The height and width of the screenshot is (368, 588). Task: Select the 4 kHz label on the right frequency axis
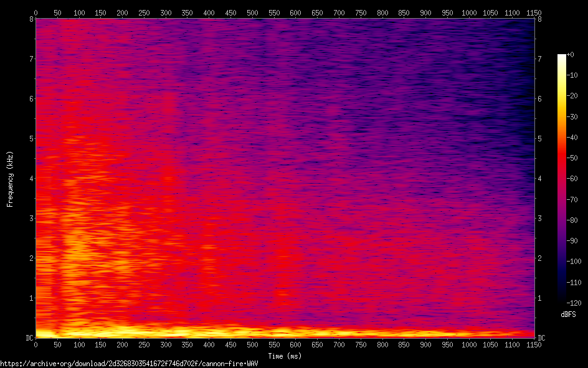[x=540, y=178]
